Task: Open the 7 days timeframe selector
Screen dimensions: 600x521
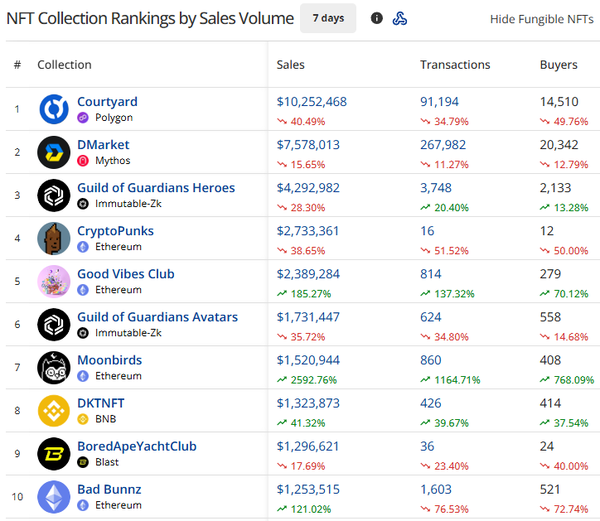Action: (x=328, y=18)
